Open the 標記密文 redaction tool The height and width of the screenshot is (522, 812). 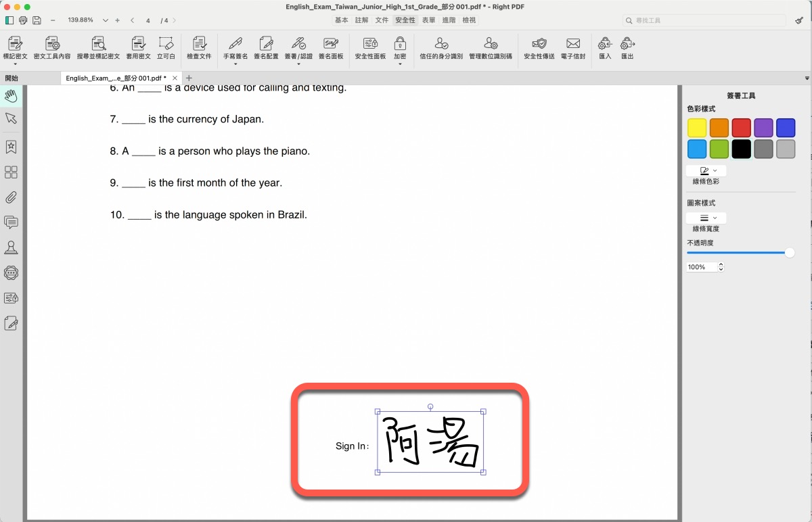pyautogui.click(x=15, y=47)
